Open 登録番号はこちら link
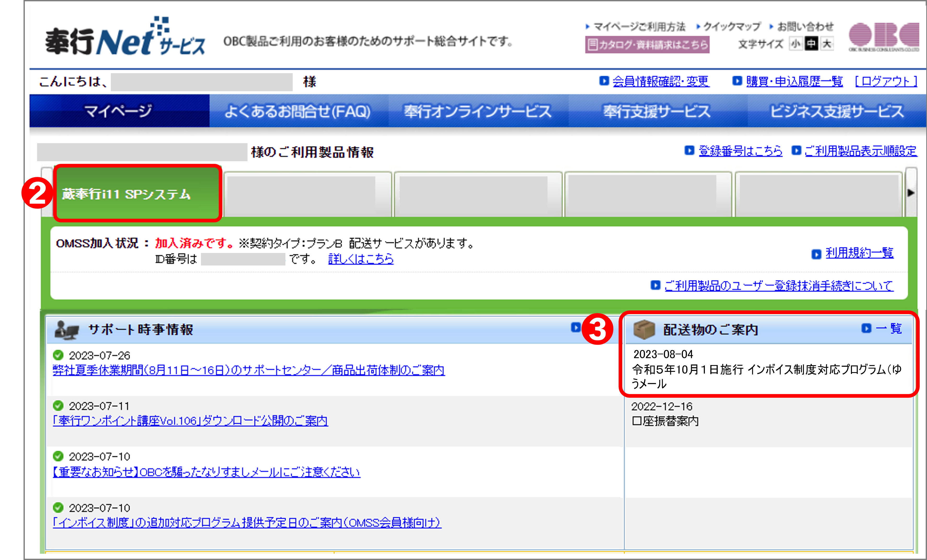 [740, 151]
